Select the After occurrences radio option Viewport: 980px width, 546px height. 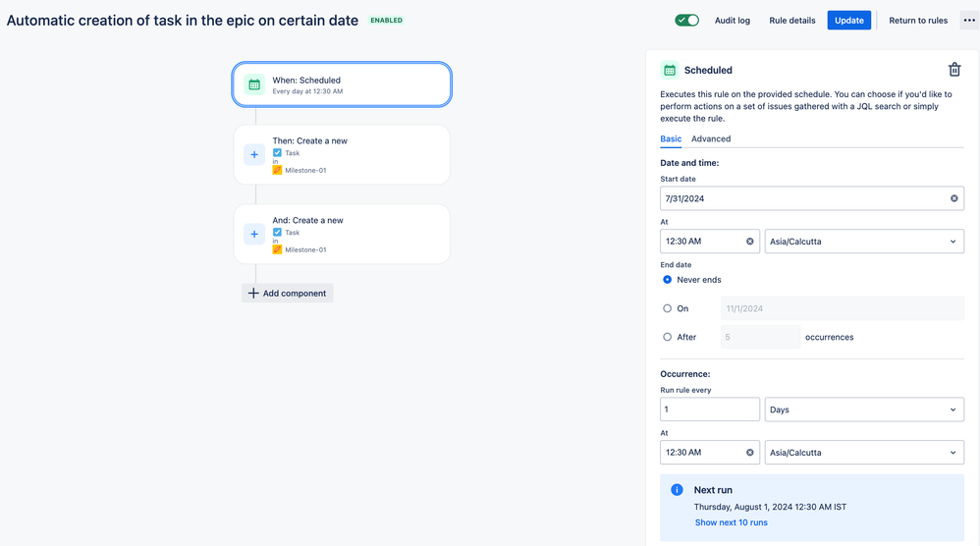click(x=667, y=337)
